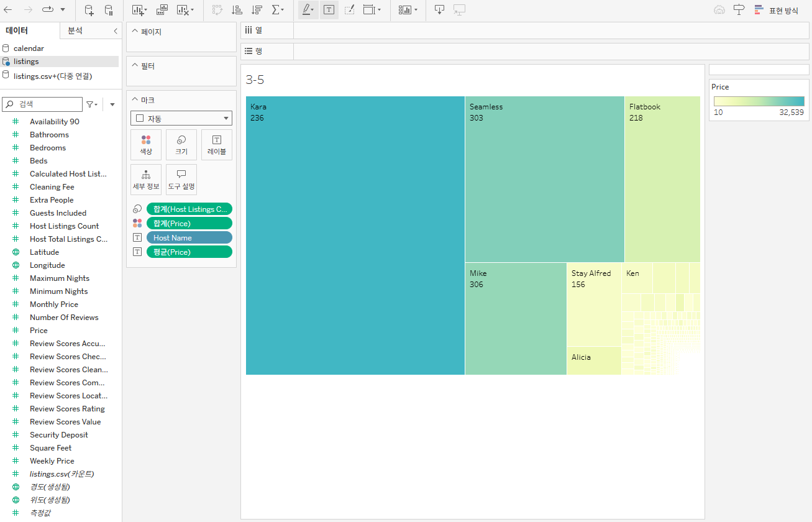Open the highlight pen dropdown arrow
The height and width of the screenshot is (522, 812).
tap(313, 11)
